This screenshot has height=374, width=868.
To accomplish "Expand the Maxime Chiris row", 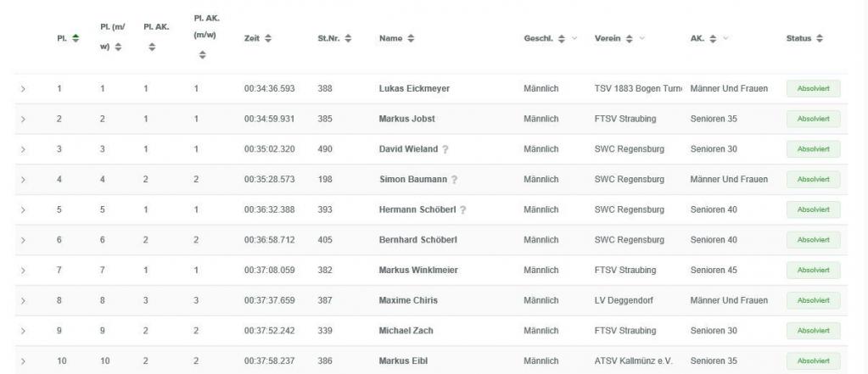I will click(x=23, y=300).
